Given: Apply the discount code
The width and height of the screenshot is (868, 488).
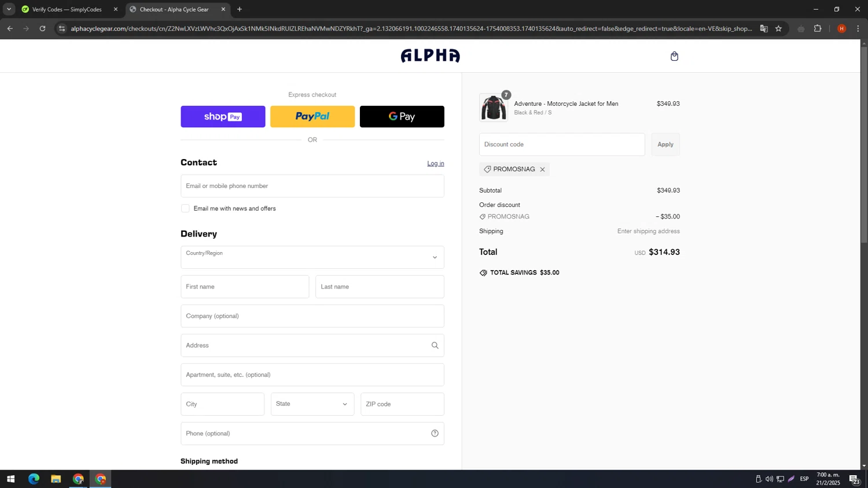Looking at the screenshot, I should (x=665, y=145).
